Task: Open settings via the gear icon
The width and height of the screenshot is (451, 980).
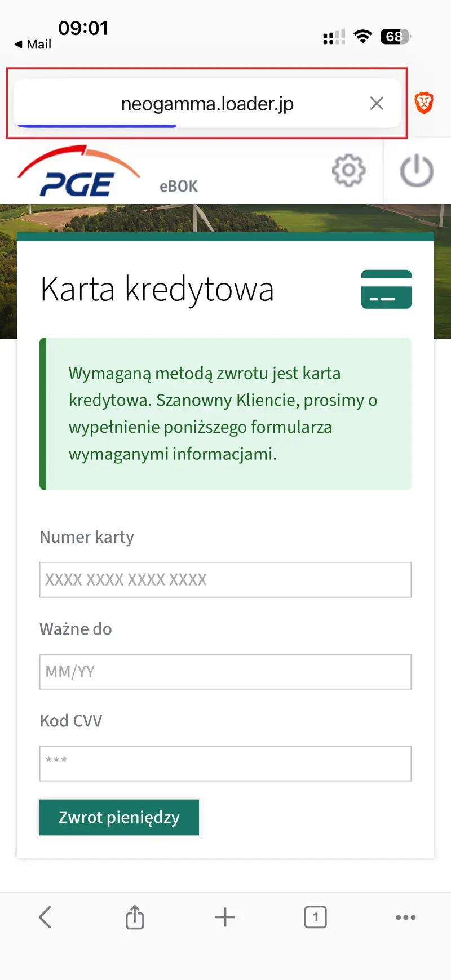Action: coord(348,170)
